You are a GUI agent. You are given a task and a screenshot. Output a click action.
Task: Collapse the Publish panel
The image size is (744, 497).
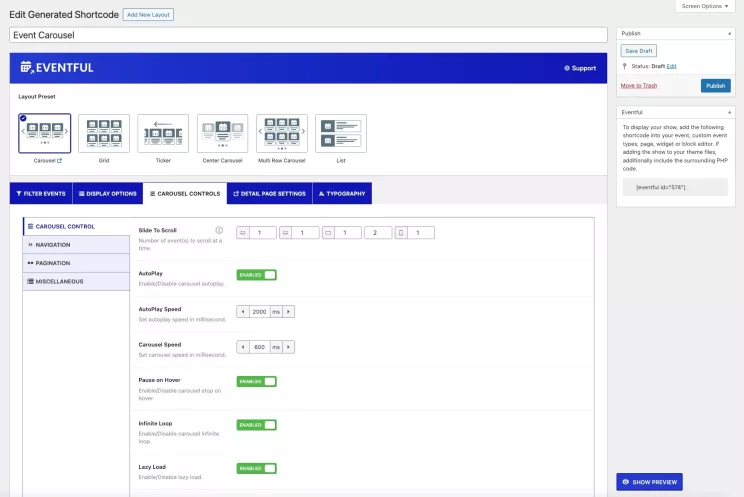click(x=729, y=33)
